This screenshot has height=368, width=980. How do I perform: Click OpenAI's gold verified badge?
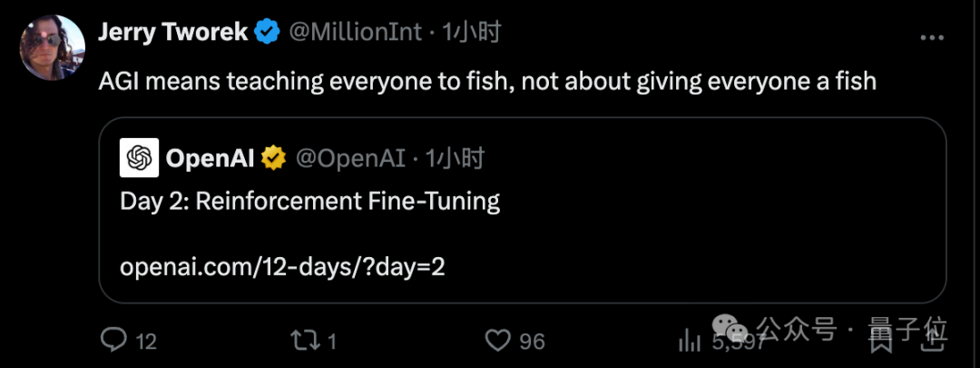[x=273, y=158]
